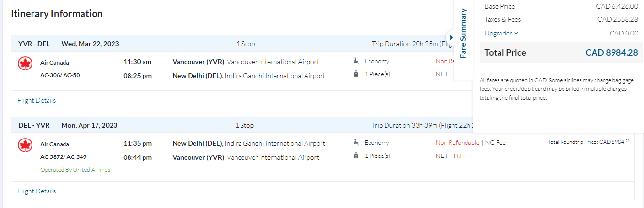Click return flight number AC-5872/ AC-549
This screenshot has width=644, height=208.
(64, 157)
